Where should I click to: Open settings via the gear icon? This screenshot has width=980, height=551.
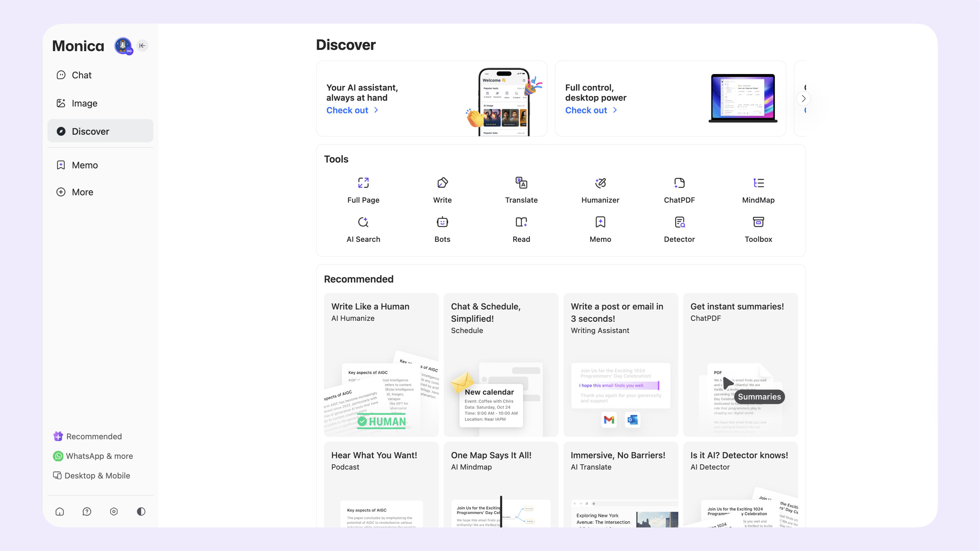(113, 512)
